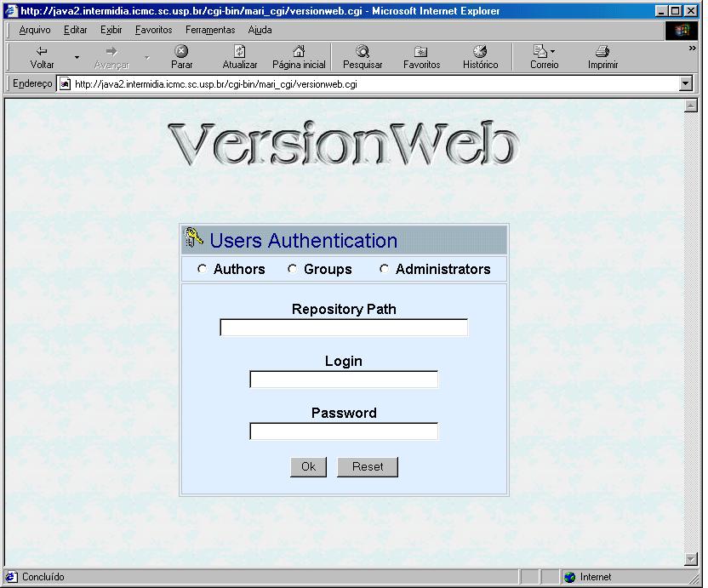Open the Voltar history dropdown arrow
This screenshot has height=588, width=708.
(x=77, y=58)
